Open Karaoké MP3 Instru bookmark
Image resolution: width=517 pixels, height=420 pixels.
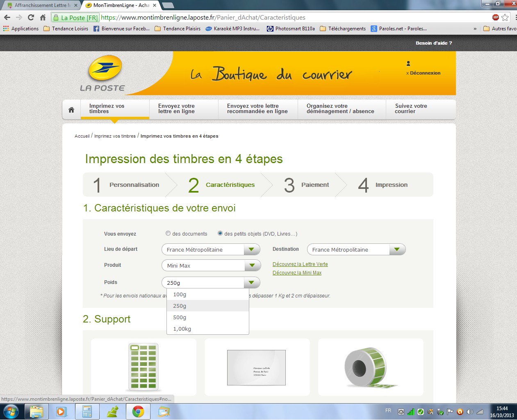232,29
